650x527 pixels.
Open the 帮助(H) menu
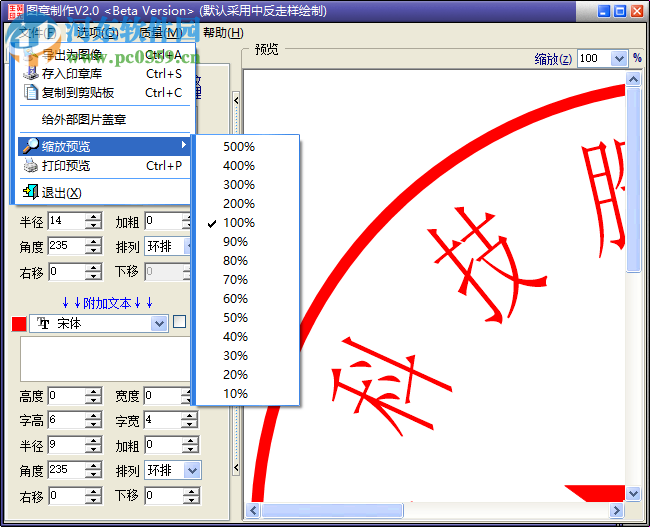(x=223, y=33)
